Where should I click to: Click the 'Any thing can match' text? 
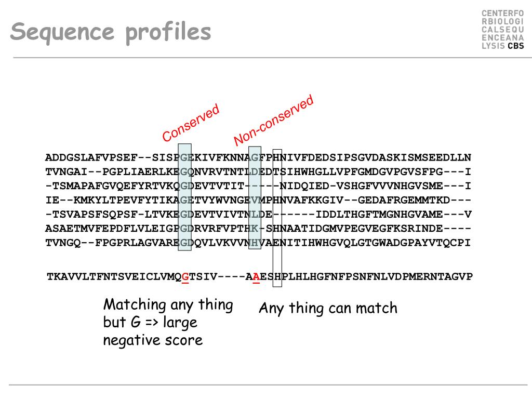click(328, 309)
